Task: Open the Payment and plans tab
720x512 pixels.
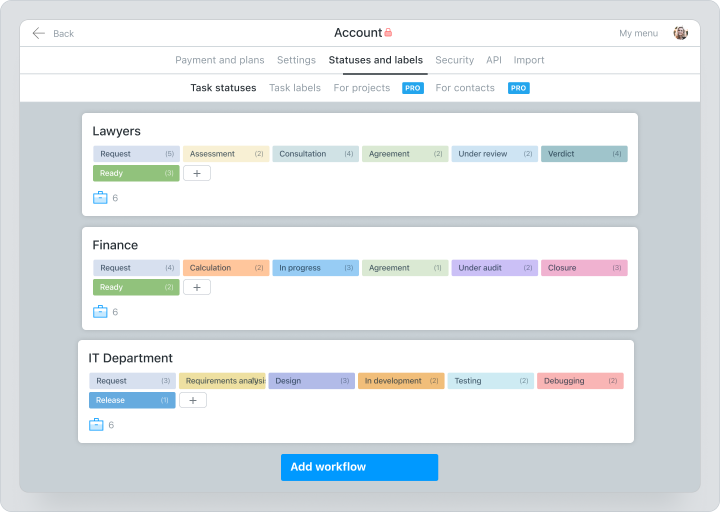Action: (220, 60)
